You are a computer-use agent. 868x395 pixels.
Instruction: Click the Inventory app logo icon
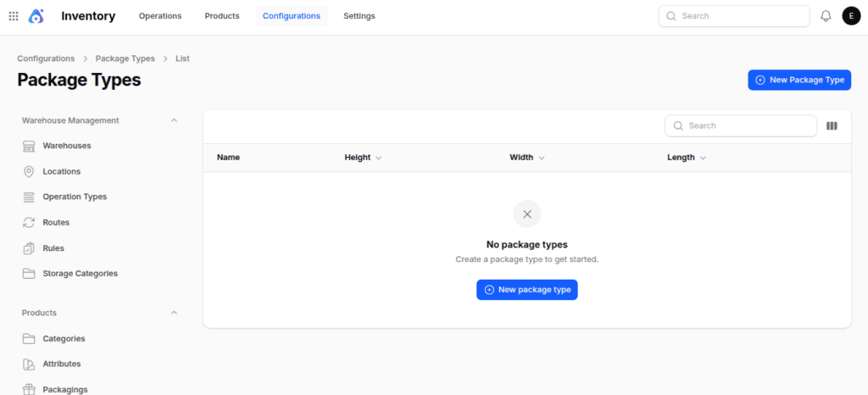point(36,16)
